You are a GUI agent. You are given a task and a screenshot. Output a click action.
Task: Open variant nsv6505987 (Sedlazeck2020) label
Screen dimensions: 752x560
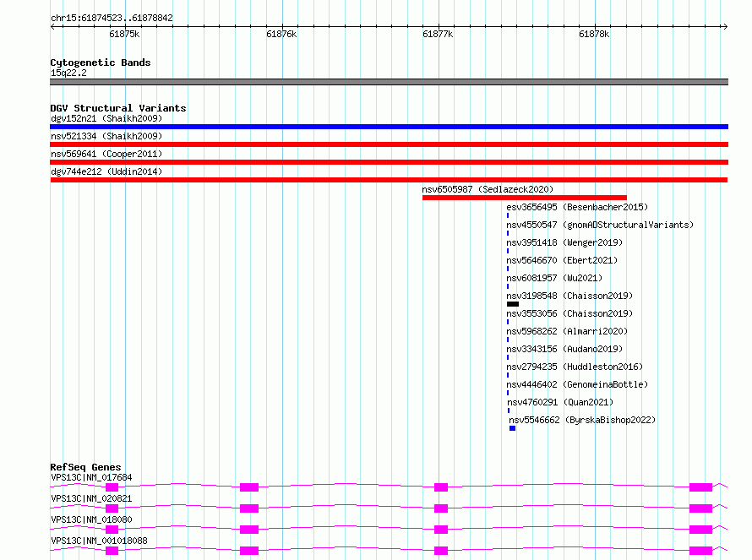(x=488, y=189)
